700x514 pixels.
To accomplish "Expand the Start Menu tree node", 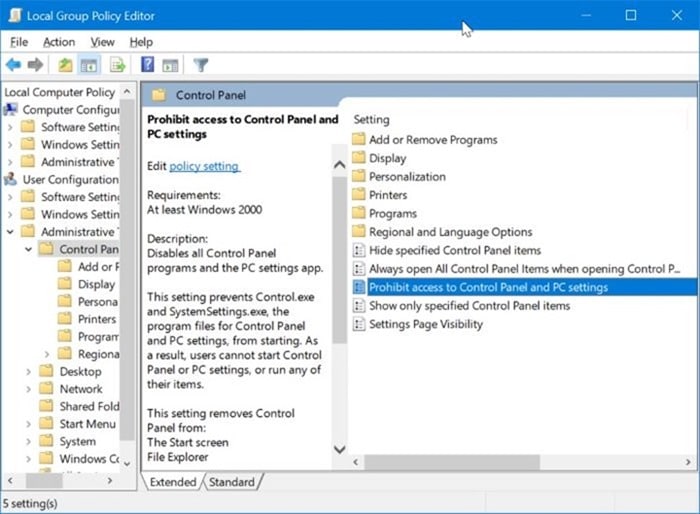I will [x=29, y=424].
